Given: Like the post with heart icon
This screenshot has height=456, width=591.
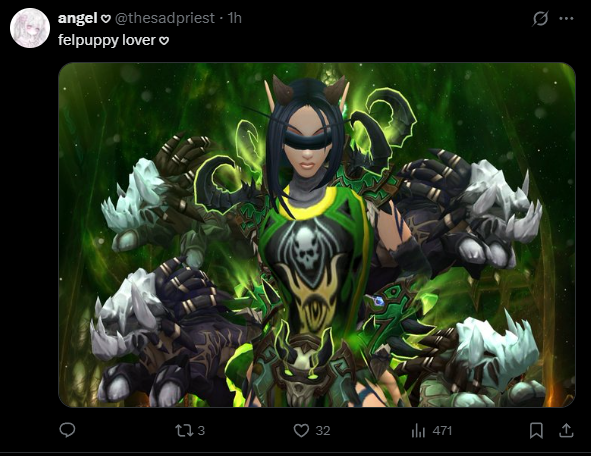Looking at the screenshot, I should point(301,430).
